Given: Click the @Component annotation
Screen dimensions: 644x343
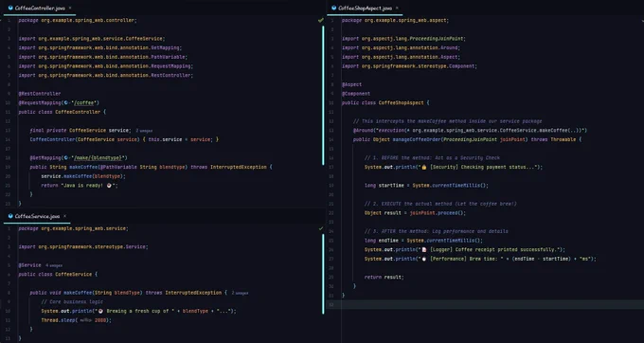Looking at the screenshot, I should [x=356, y=94].
